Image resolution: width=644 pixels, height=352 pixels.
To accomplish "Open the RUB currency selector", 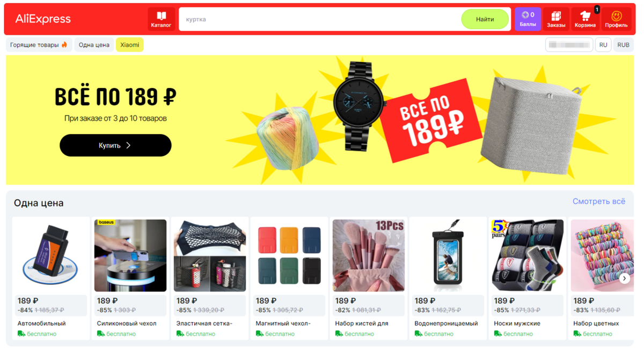I will click(623, 45).
